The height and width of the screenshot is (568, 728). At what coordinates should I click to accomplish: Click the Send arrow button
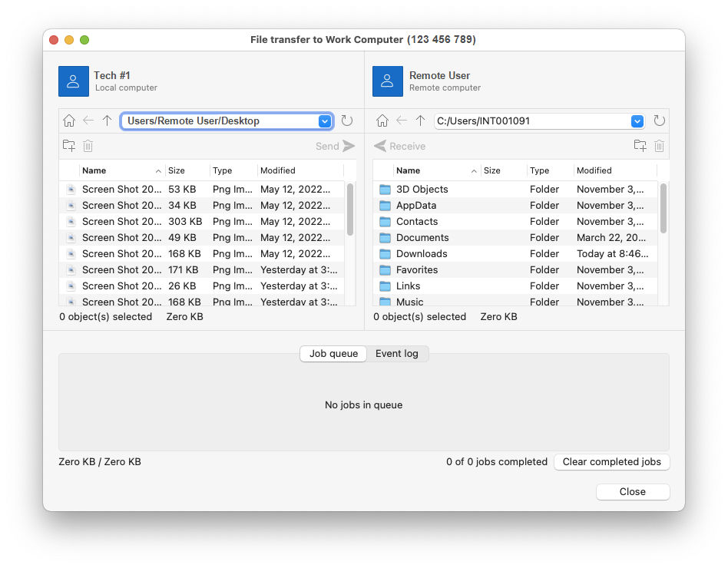coord(336,146)
